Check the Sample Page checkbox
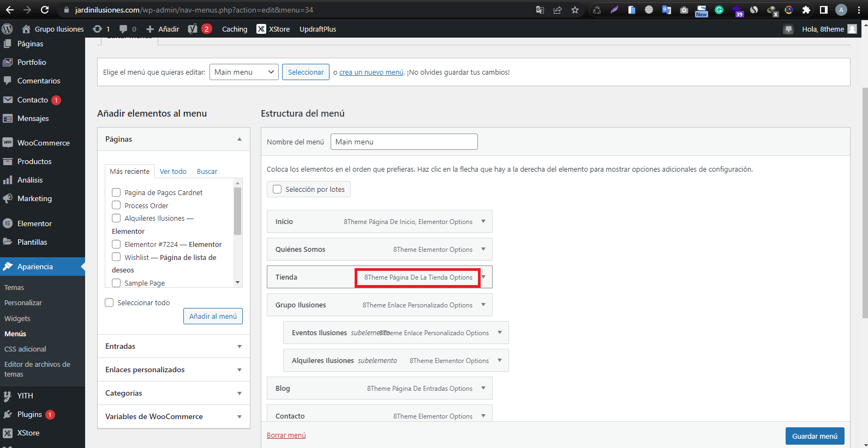This screenshot has width=868, height=448. [116, 283]
